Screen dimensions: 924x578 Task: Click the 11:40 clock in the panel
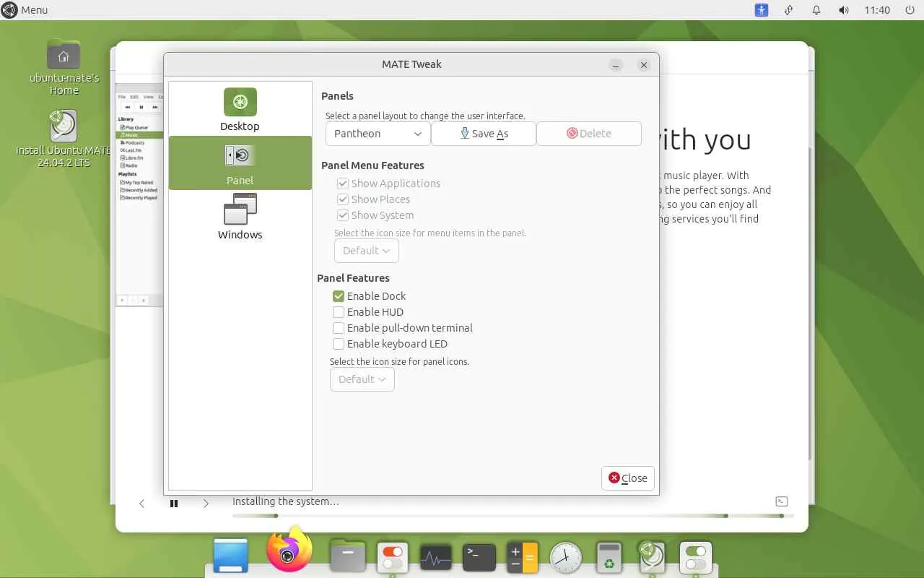[877, 10]
